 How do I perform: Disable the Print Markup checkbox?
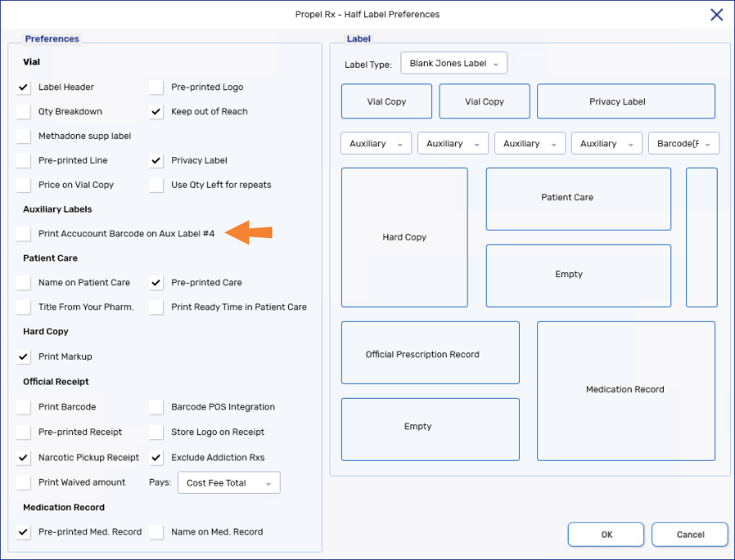coord(23,357)
